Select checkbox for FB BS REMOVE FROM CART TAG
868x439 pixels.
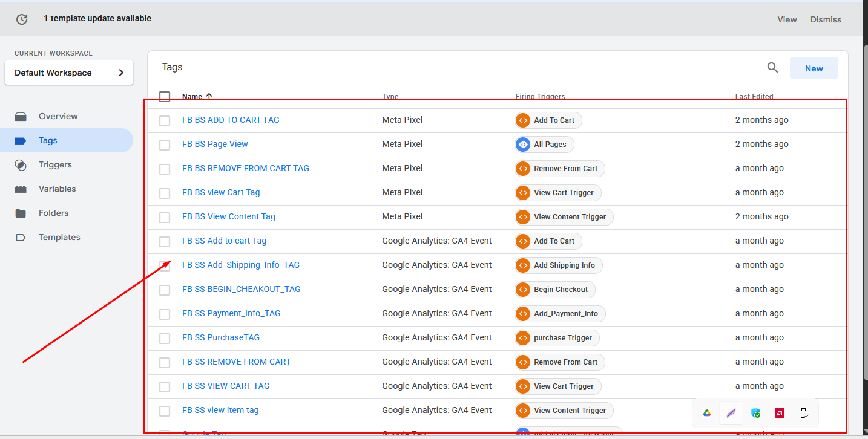click(x=165, y=169)
